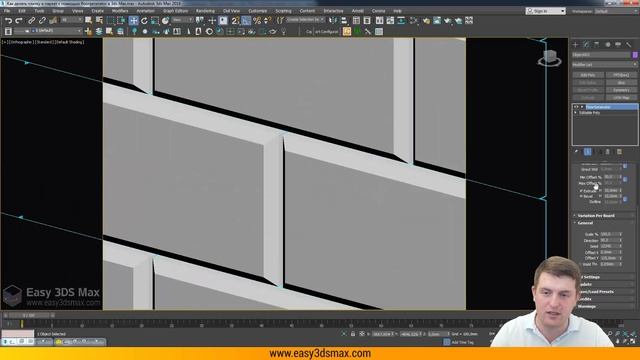Screen dimensions: 640x360
Task: Toggle the Angle Snap icon
Action: (246, 20)
